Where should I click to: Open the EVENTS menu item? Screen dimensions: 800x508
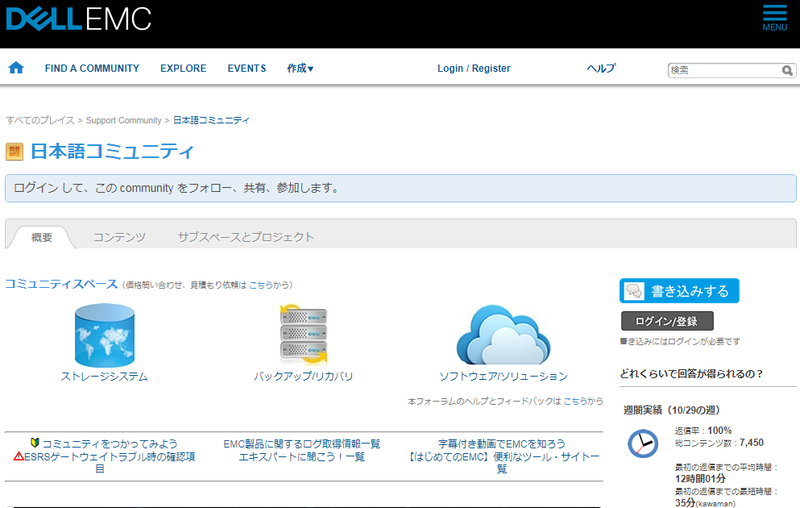(247, 68)
